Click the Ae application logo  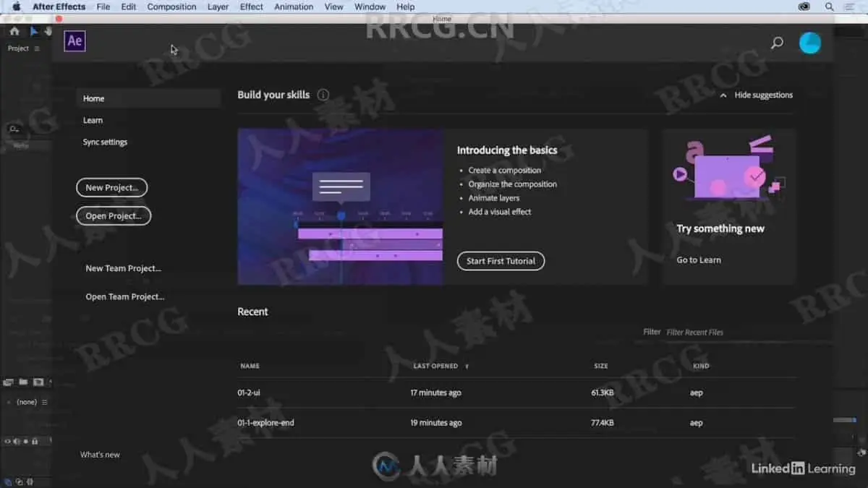coord(75,41)
